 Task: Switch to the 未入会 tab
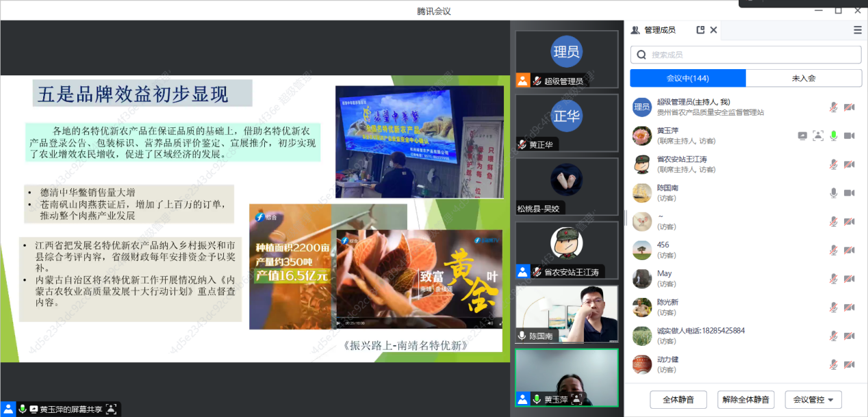803,78
